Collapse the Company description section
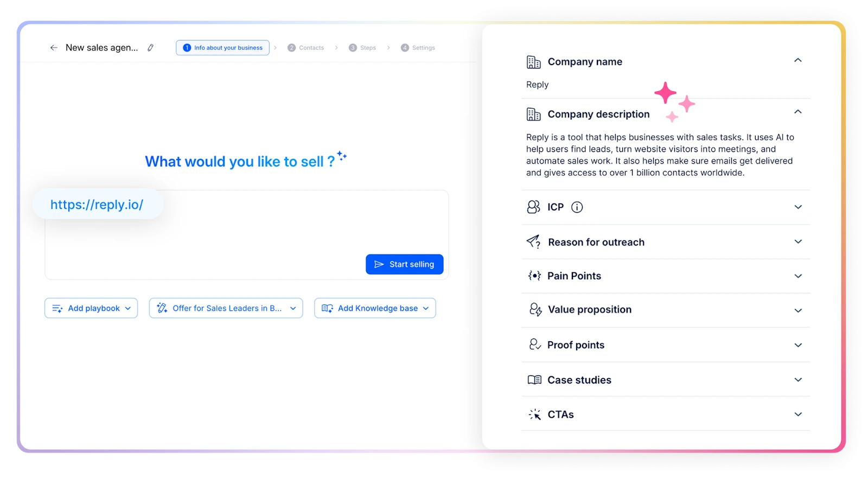This screenshot has height=479, width=868. tap(798, 112)
